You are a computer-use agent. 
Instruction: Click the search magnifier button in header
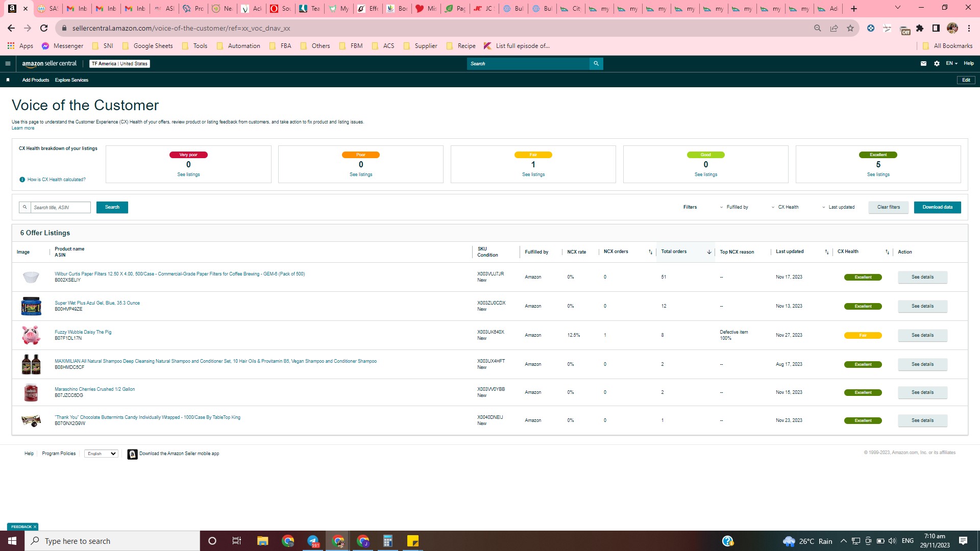point(596,64)
